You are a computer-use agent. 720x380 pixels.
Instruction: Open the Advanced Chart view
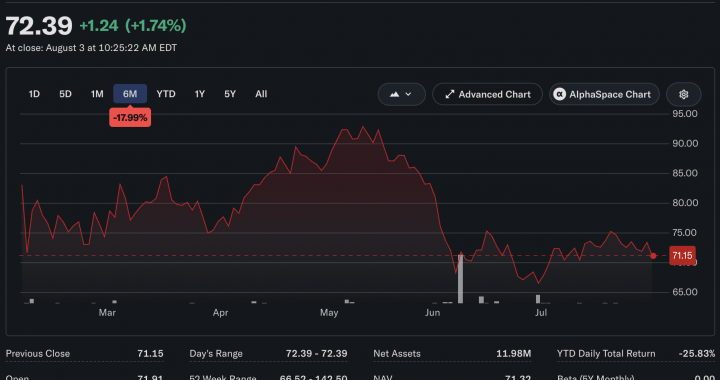pos(487,95)
